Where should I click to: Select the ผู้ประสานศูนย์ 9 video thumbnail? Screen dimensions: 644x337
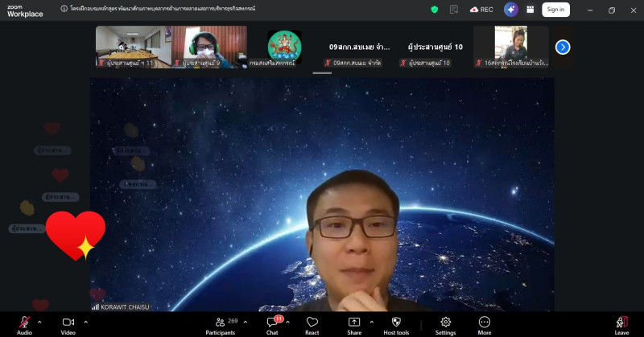(211, 47)
